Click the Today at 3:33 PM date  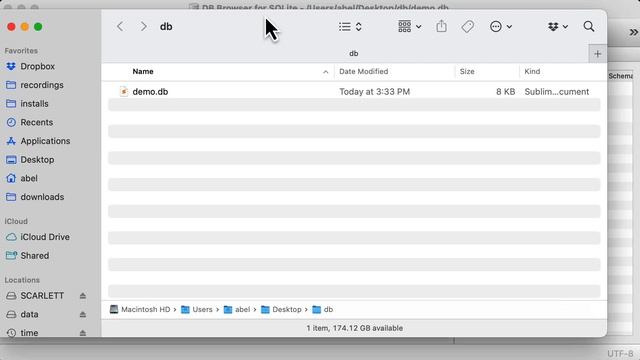tap(374, 91)
